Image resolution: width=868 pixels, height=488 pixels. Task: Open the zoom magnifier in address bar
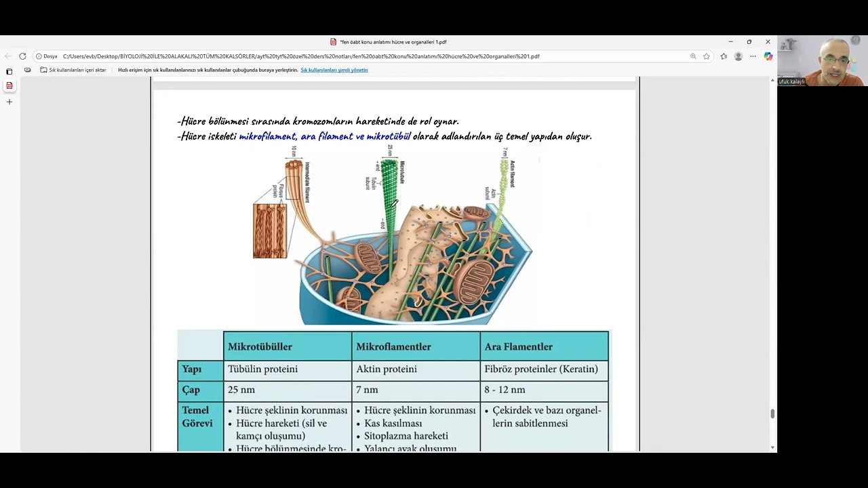pos(693,56)
